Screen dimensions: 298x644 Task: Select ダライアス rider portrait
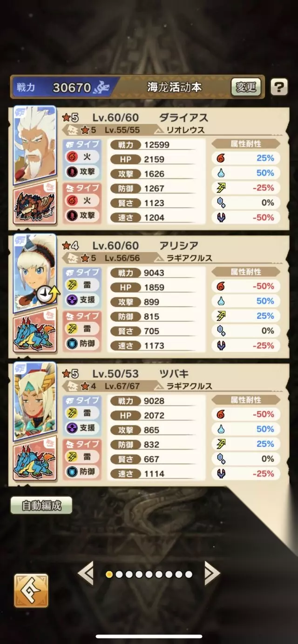[35, 143]
